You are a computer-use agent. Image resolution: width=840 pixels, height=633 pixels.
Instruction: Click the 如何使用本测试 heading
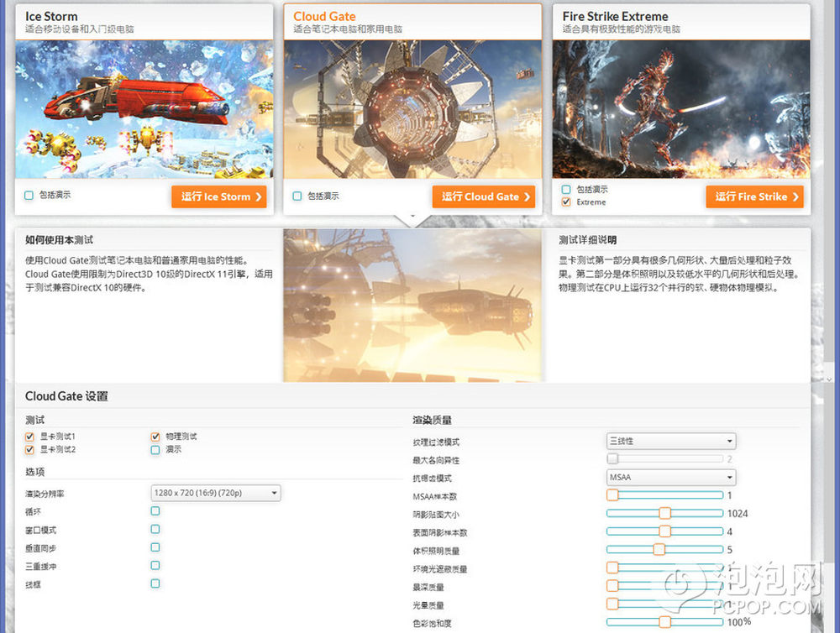coord(59,240)
